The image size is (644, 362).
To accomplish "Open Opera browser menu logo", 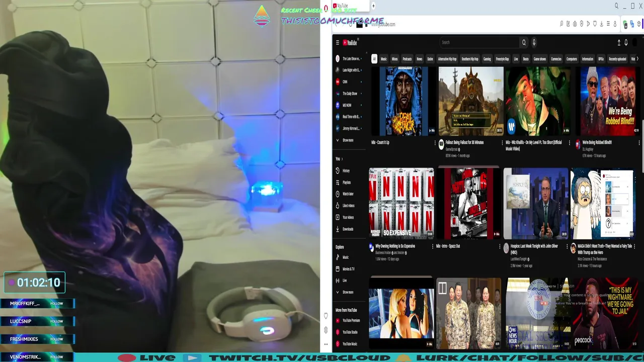I will (x=326, y=8).
